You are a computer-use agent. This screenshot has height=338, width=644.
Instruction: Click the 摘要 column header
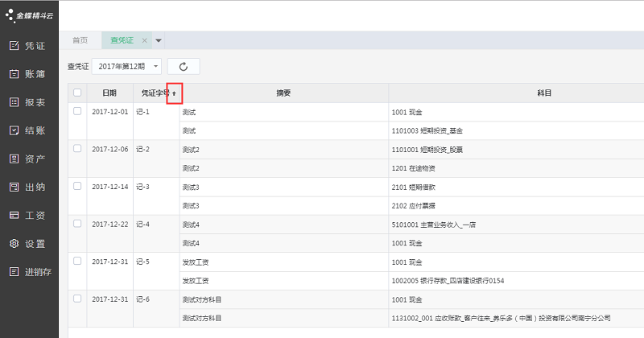click(x=283, y=93)
